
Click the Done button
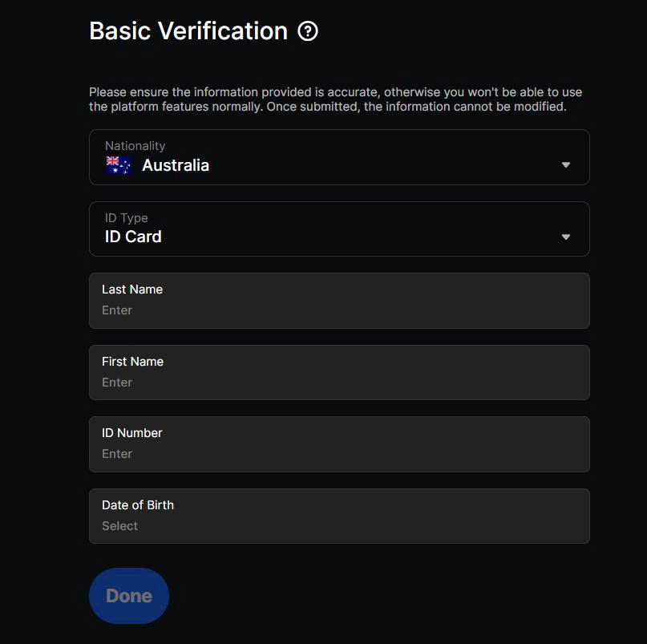point(129,596)
